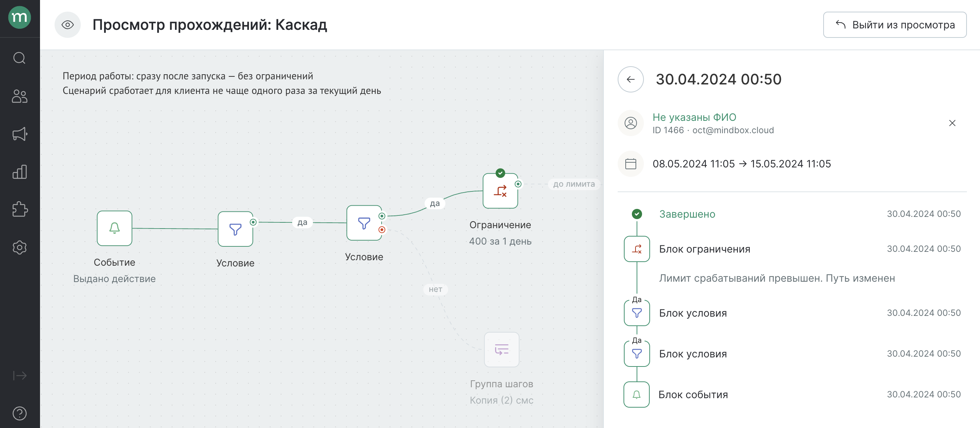
Task: Click the 30.04.2024 00:50 heading
Action: (718, 79)
